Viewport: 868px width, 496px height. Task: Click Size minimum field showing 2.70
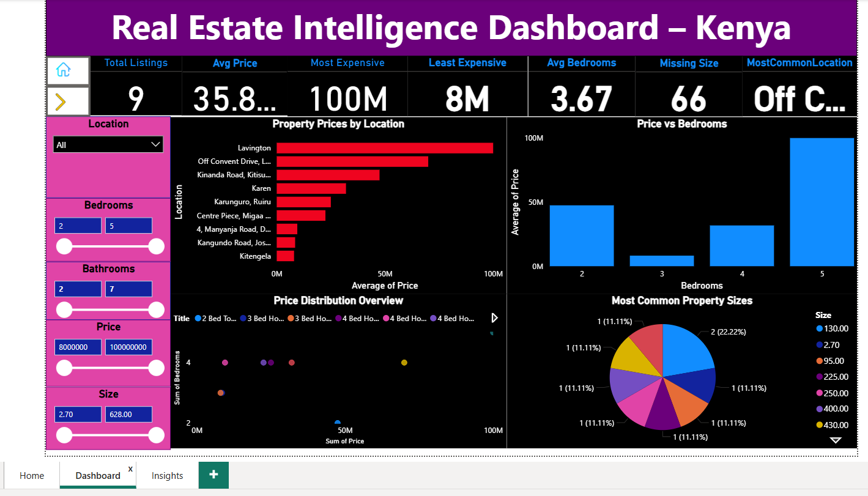coord(78,414)
